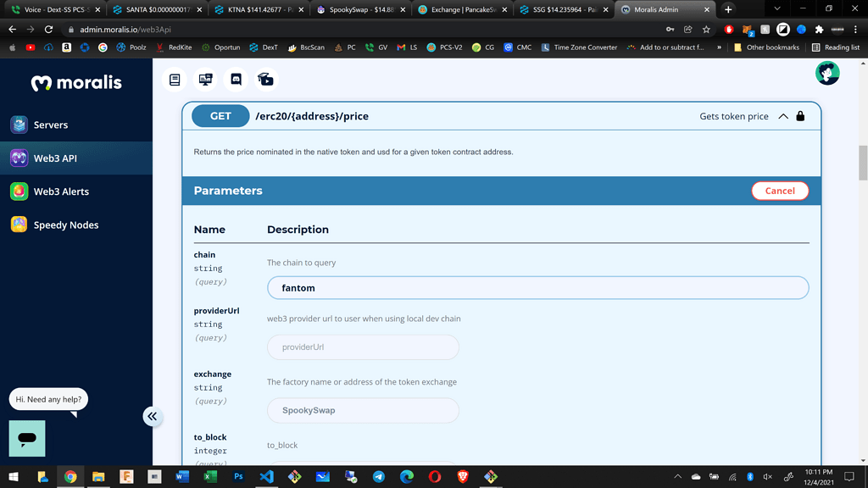Open the Windows Start menu
The height and width of the screenshot is (488, 868).
14,476
